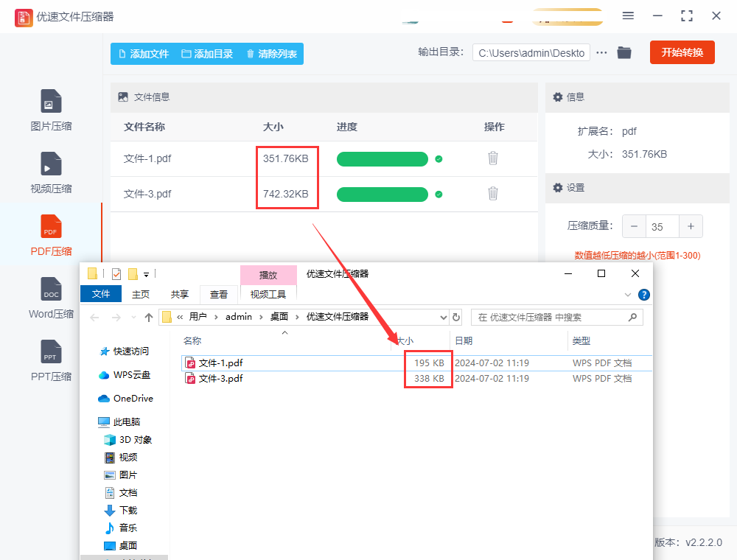
Task: Open 3D 对象 in the navigation pane
Action: [x=128, y=440]
